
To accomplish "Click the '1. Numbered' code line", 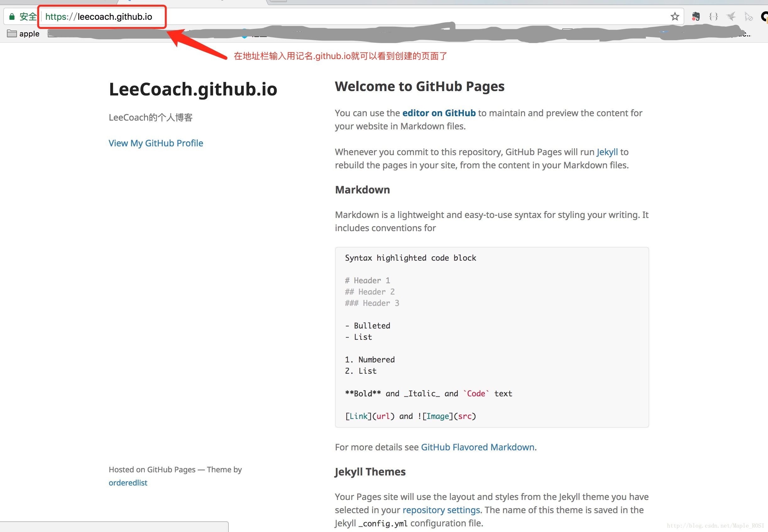I will coord(370,360).
